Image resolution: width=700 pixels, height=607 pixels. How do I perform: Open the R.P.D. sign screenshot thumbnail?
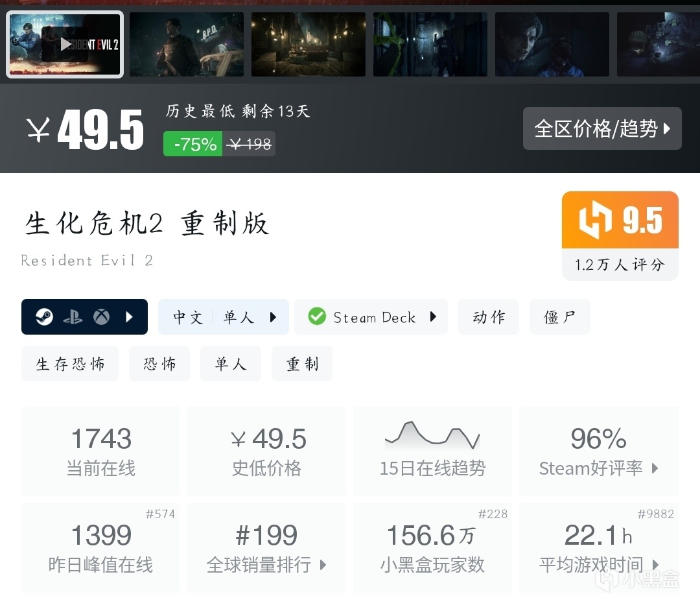point(187,44)
